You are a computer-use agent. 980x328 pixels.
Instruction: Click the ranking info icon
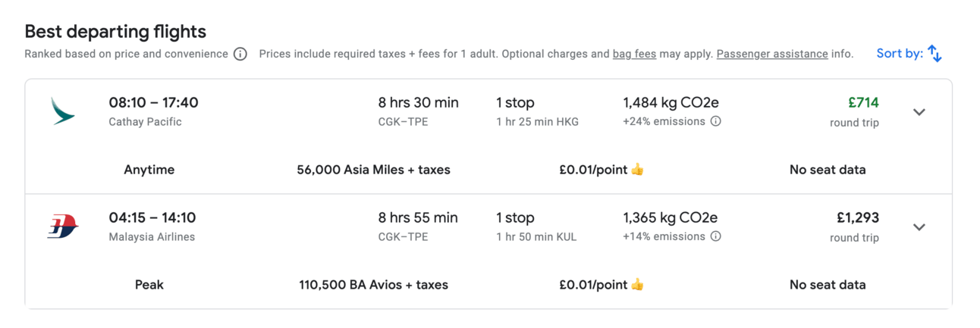[240, 54]
